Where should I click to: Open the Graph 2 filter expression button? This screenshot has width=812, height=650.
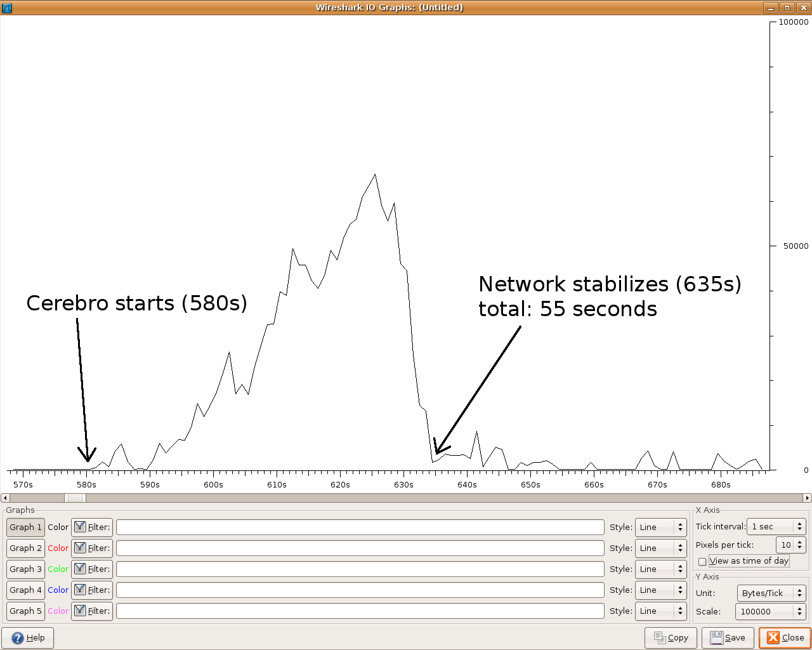[91, 548]
